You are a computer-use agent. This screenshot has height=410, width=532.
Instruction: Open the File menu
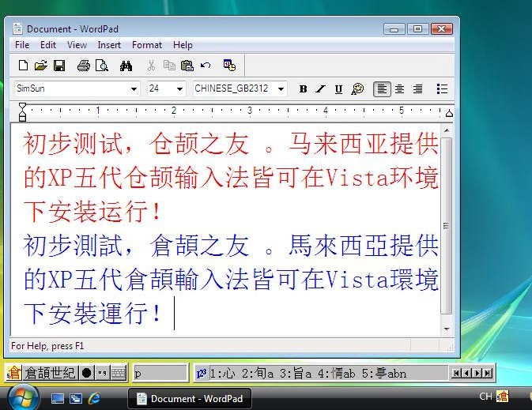[22, 45]
